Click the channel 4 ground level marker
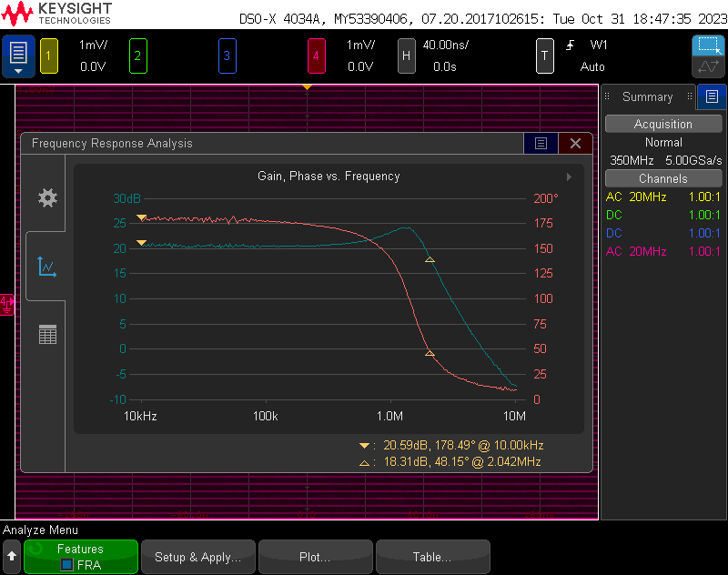 [6, 302]
